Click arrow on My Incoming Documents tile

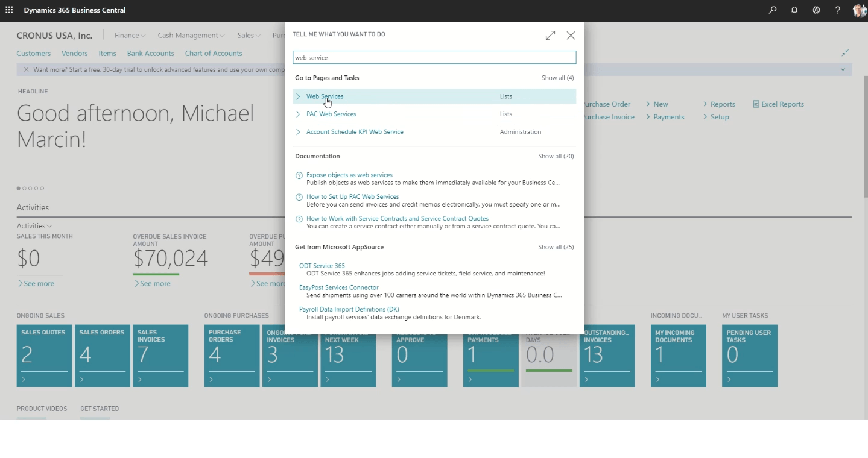[657, 380]
